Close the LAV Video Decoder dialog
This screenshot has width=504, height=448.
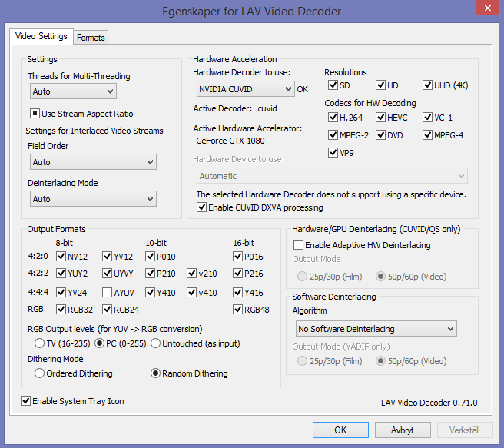pos(488,8)
